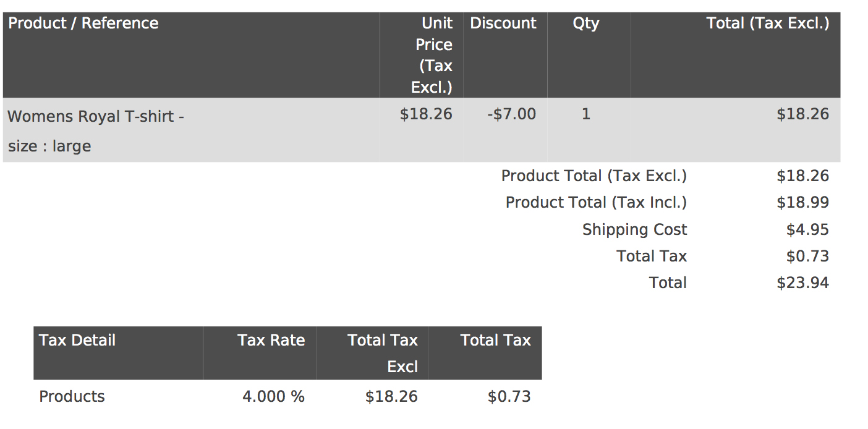The width and height of the screenshot is (868, 429).
Task: Click the Shipping Cost label
Action: [634, 230]
